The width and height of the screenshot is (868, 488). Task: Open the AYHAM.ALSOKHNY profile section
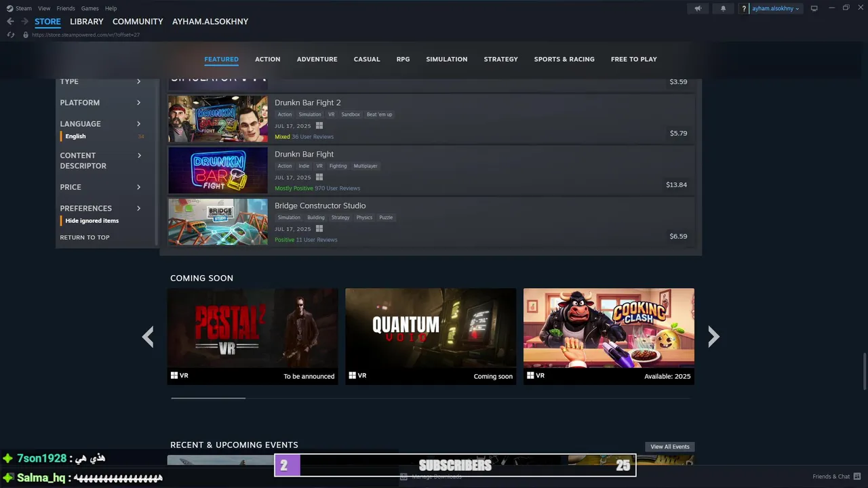coord(210,22)
